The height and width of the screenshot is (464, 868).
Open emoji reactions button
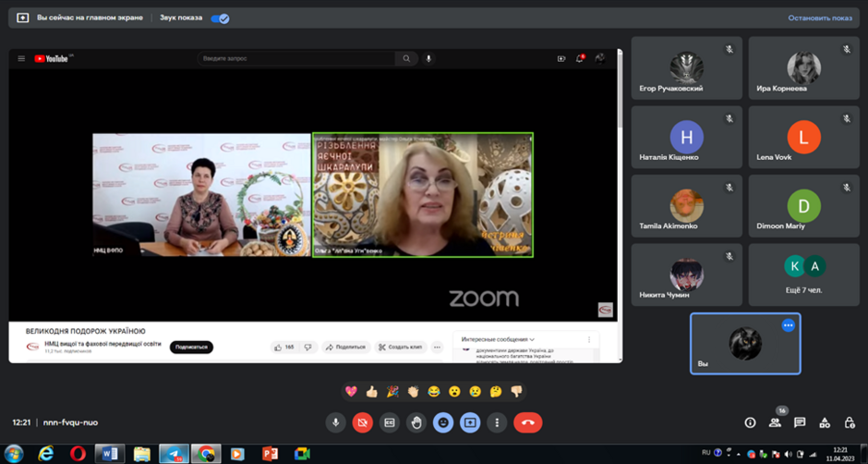point(443,422)
